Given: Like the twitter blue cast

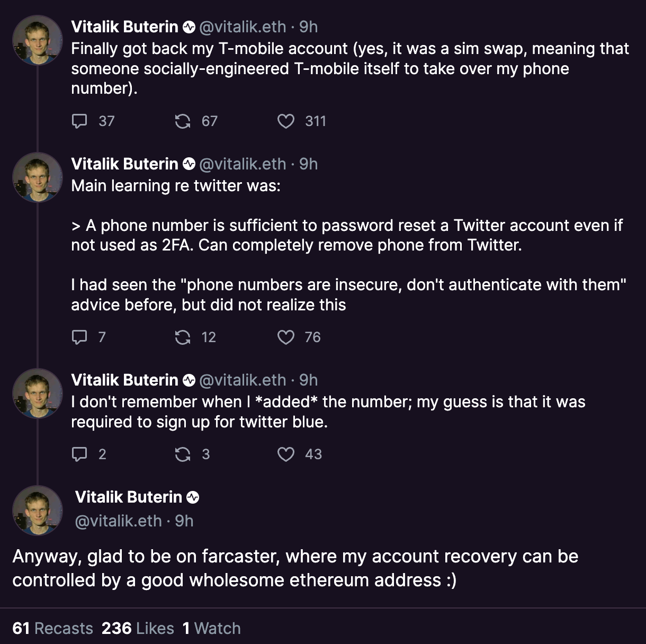Looking at the screenshot, I should pyautogui.click(x=286, y=454).
